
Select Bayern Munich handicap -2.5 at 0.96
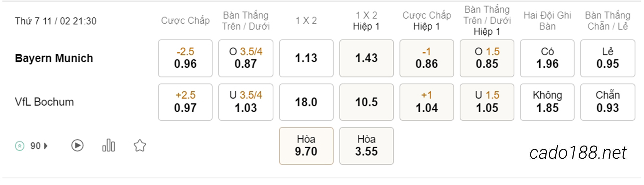[x=185, y=58]
